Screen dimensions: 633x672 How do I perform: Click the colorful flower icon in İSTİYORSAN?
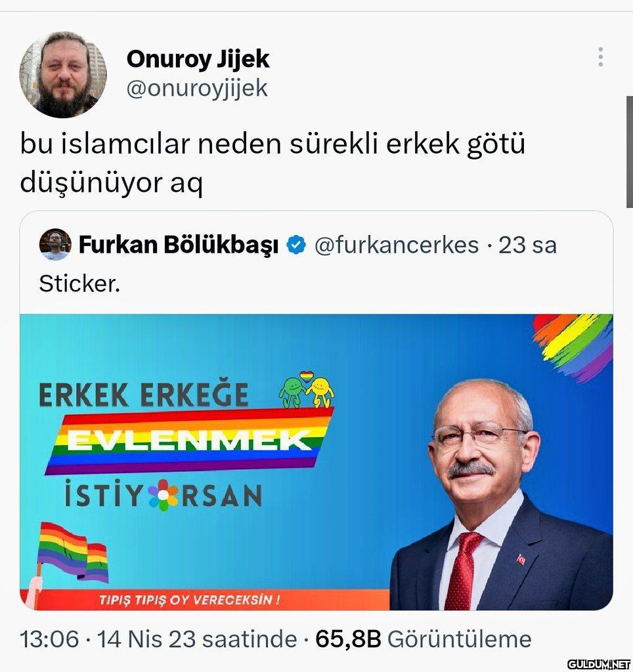[x=163, y=495]
